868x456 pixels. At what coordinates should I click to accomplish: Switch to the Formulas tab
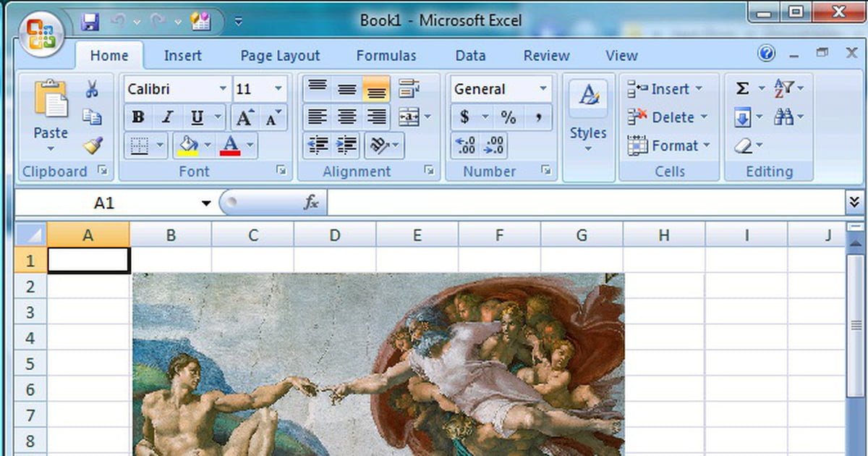click(386, 56)
